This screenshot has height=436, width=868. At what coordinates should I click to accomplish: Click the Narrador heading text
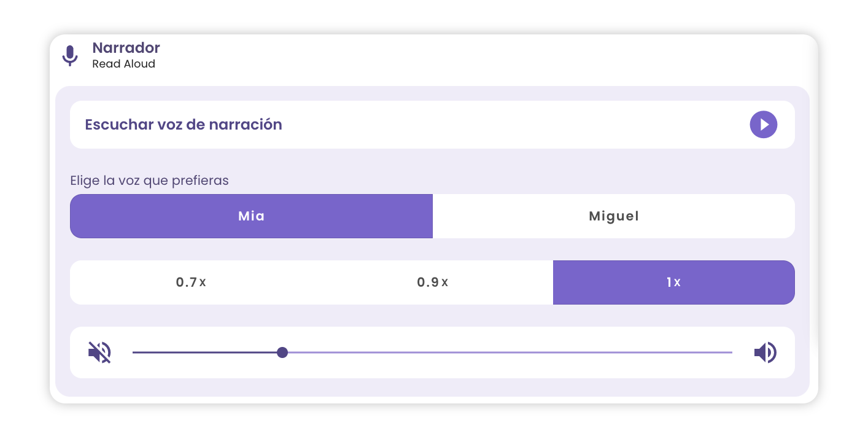pyautogui.click(x=126, y=48)
